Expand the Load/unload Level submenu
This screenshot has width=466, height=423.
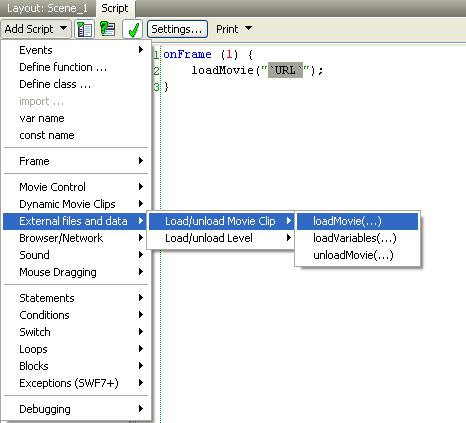(x=221, y=238)
